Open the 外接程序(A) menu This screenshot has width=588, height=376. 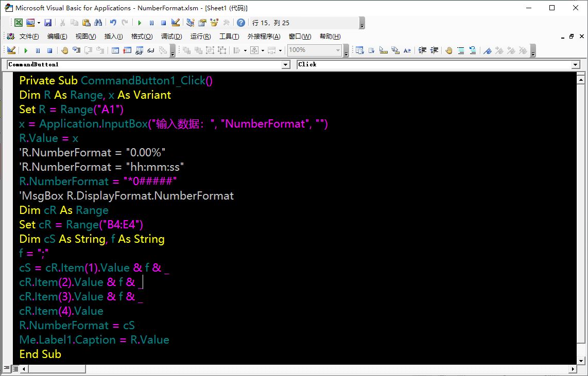[x=264, y=37]
